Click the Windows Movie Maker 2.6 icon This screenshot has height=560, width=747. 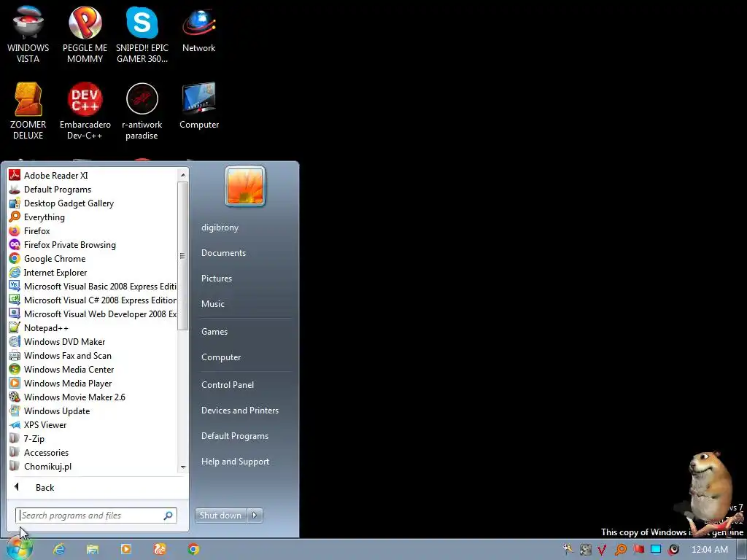(x=15, y=397)
